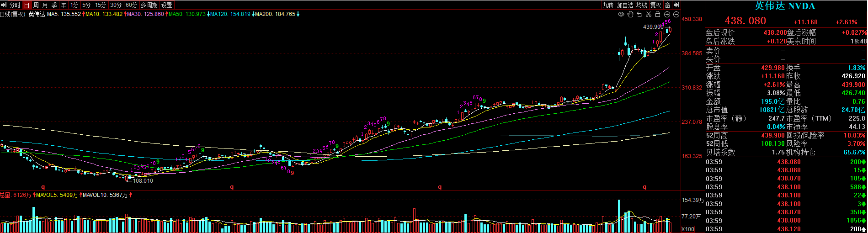This screenshot has height=233, width=868.
Task: Click the 盘后现价 438.200 value
Action: [775, 32]
